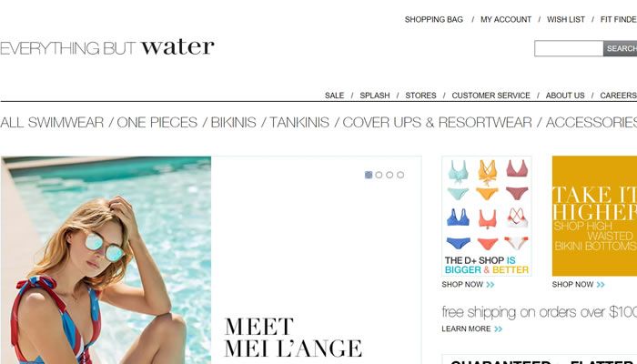Click the LEARN MORE double-arrow icon
The height and width of the screenshot is (364, 637).
click(x=499, y=329)
